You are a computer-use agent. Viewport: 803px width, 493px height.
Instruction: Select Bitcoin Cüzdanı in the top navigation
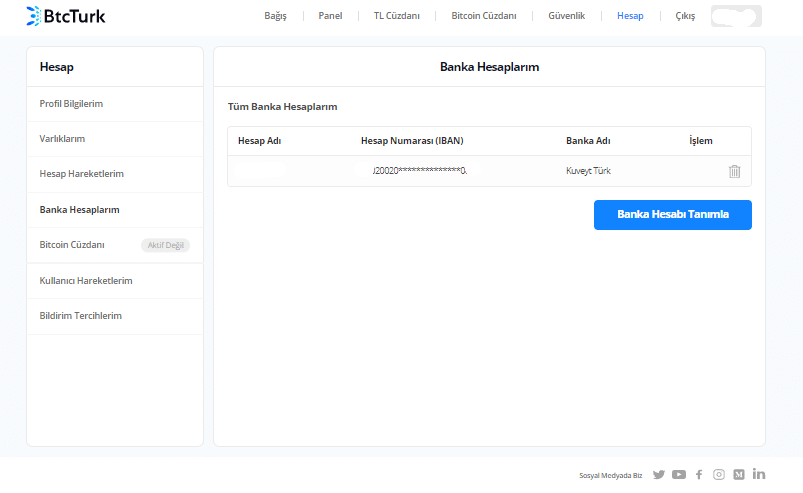484,16
